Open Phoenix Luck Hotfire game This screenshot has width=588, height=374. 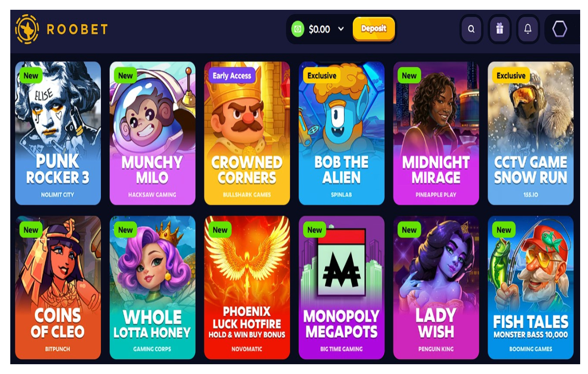pyautogui.click(x=247, y=288)
